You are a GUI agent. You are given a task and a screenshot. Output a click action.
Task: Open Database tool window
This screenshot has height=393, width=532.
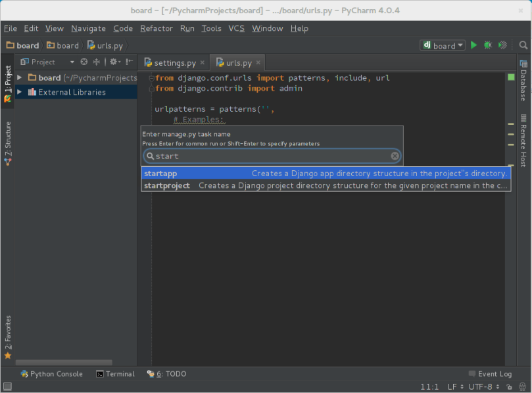pyautogui.click(x=523, y=80)
